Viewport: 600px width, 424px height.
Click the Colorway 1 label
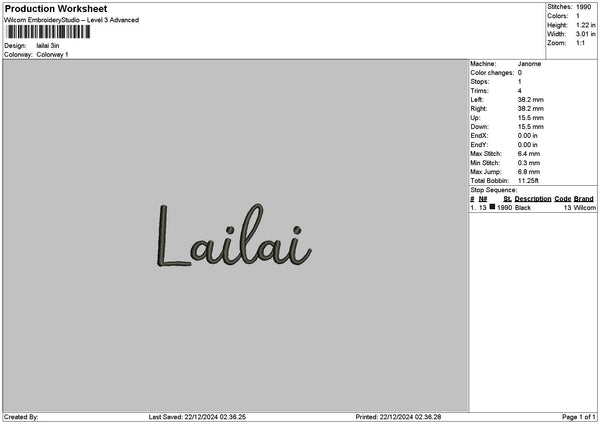tap(52, 55)
